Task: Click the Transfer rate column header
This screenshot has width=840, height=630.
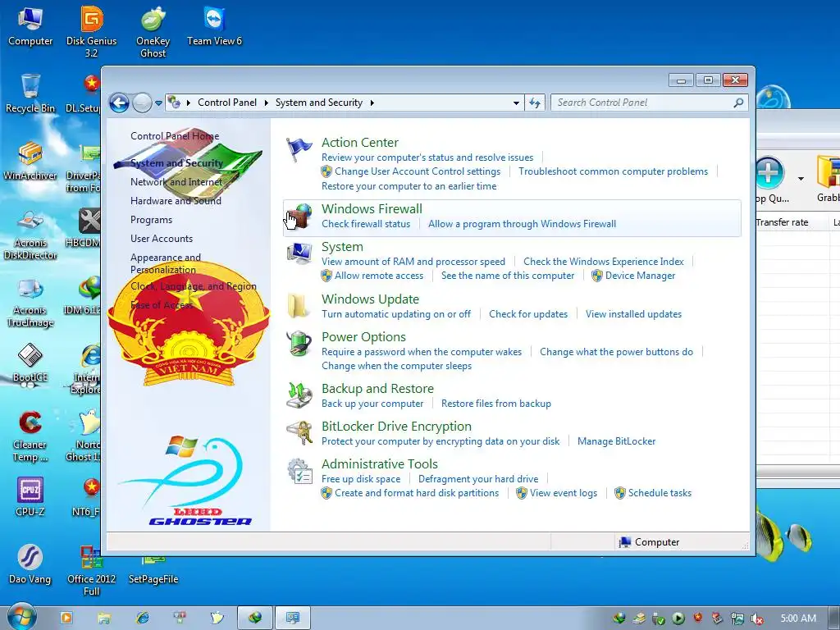Action: [x=782, y=222]
